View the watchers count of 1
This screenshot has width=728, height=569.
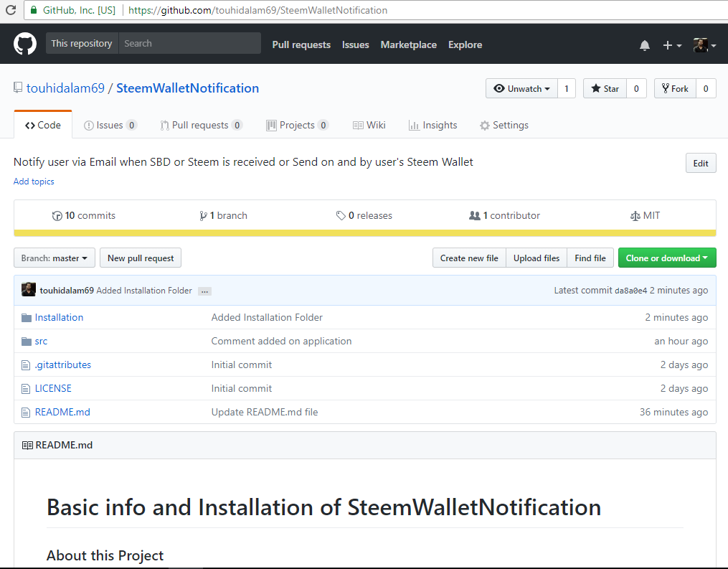point(567,88)
